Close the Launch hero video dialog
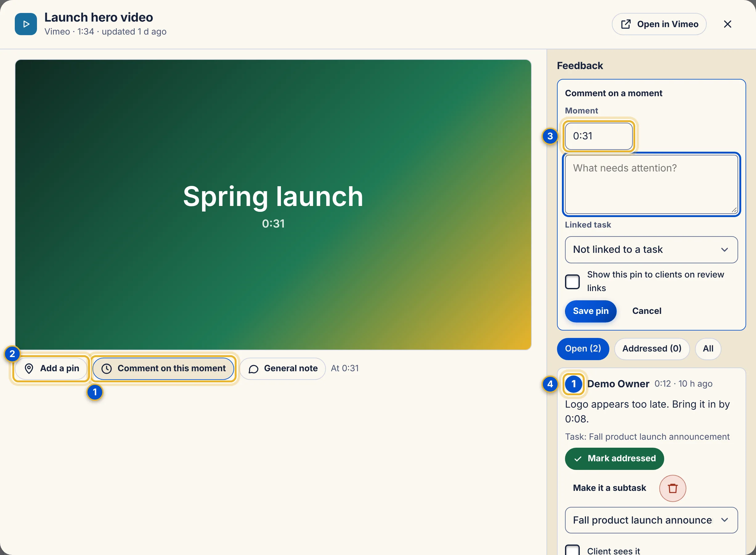 point(727,24)
